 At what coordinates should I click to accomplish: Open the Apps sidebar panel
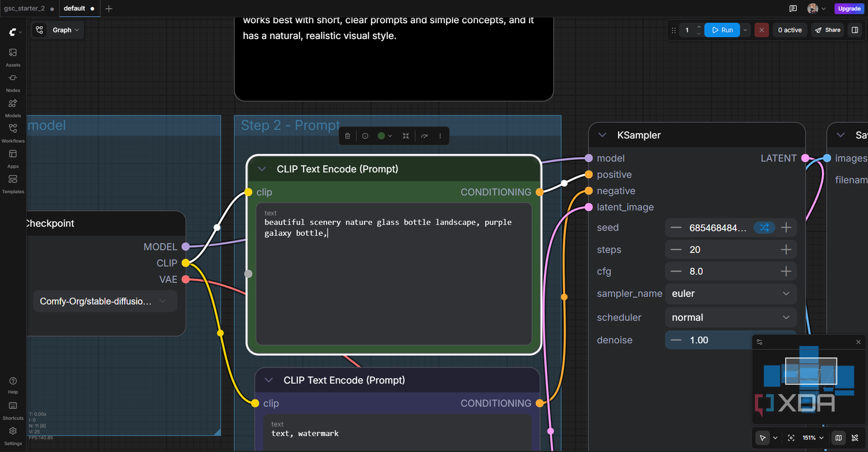[x=13, y=158]
